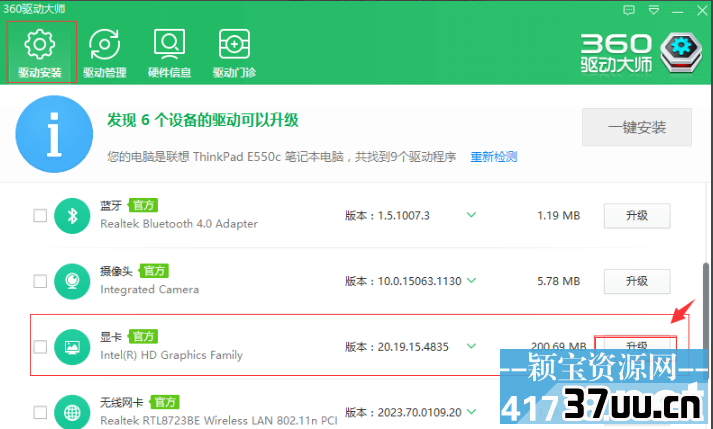Click the 显卡 graphics device icon
The width and height of the screenshot is (713, 429).
point(72,347)
